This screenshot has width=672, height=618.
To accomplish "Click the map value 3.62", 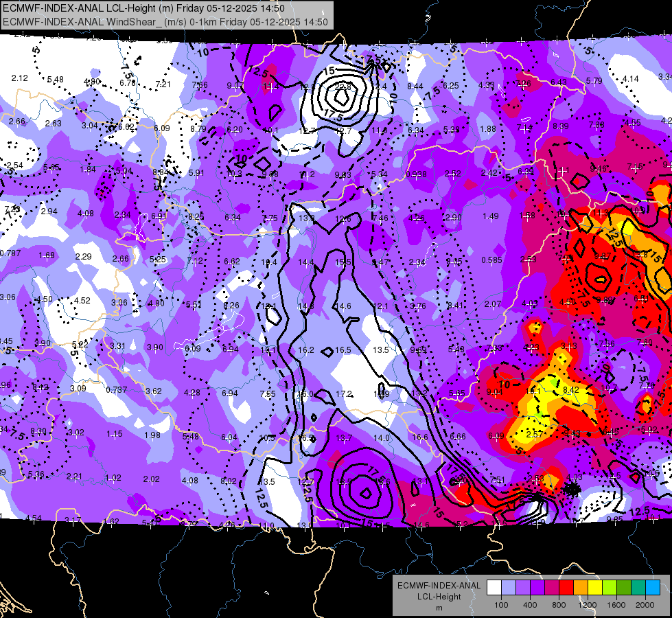I will point(154,391).
